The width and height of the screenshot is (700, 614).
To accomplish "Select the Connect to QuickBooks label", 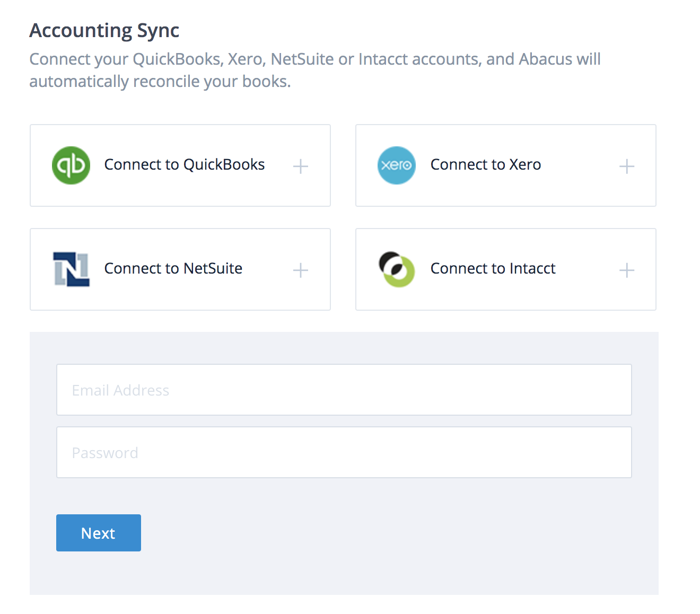I will point(185,164).
